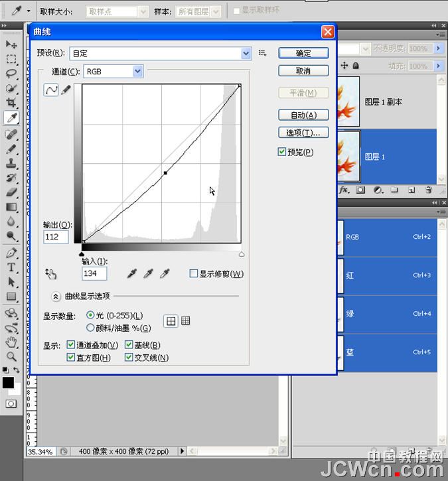Select the Type tool
This screenshot has height=481, width=448.
pyautogui.click(x=11, y=267)
